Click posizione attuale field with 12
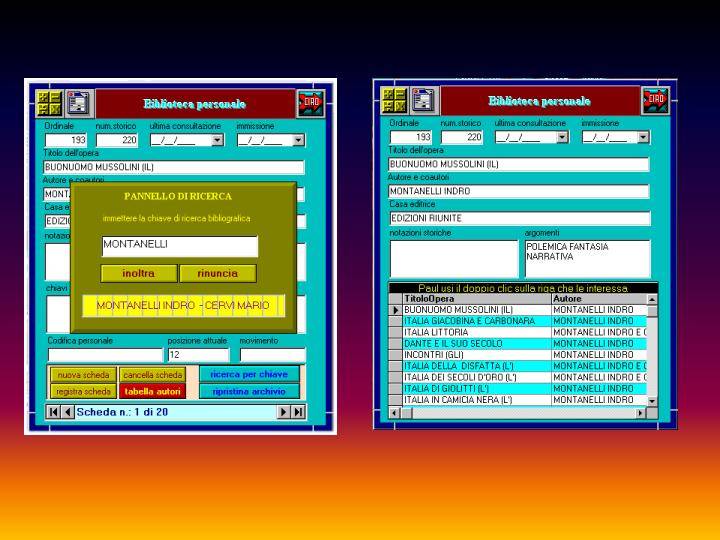This screenshot has height=540, width=720. point(198,354)
